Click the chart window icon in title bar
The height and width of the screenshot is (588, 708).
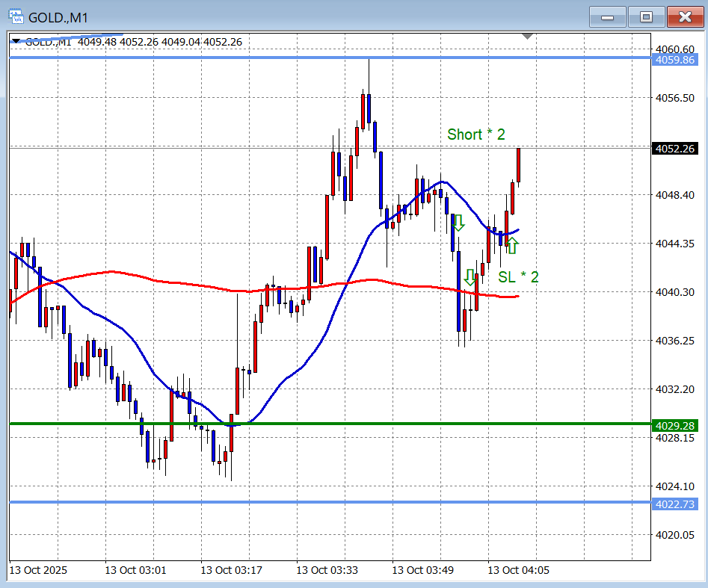point(15,16)
